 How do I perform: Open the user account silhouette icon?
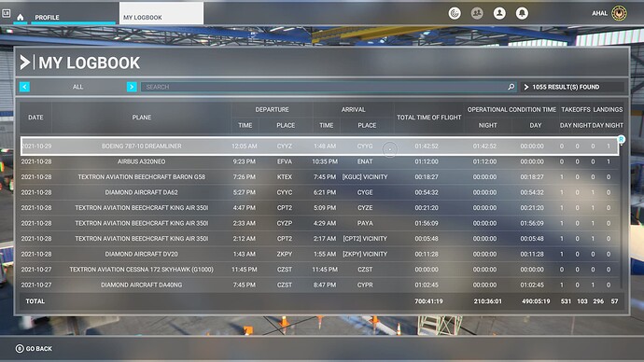click(x=499, y=14)
